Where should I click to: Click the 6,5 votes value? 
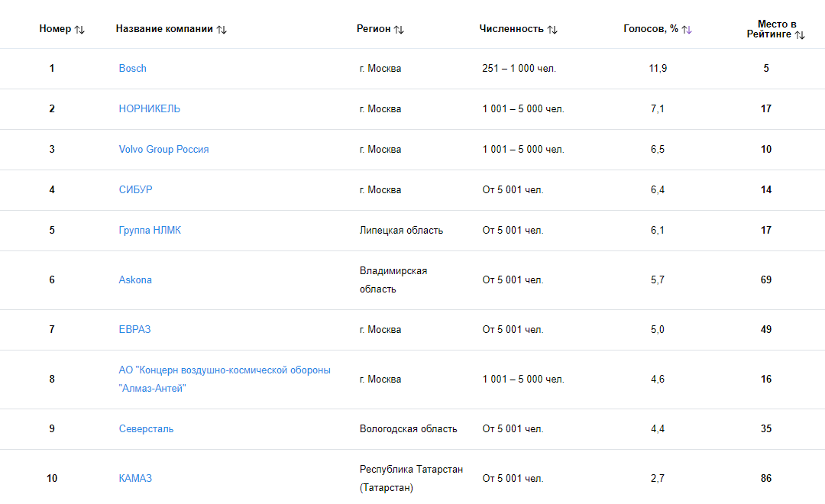(658, 150)
